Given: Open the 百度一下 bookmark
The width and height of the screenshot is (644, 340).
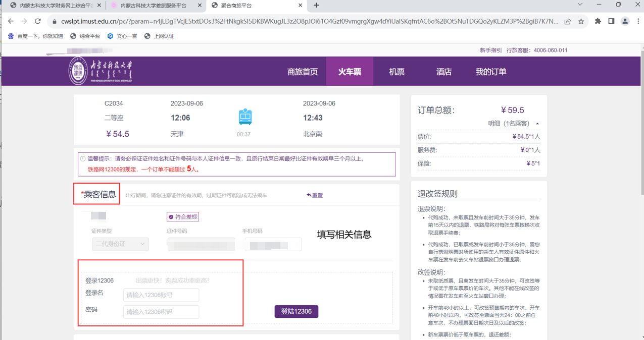Looking at the screenshot, I should click(x=35, y=36).
